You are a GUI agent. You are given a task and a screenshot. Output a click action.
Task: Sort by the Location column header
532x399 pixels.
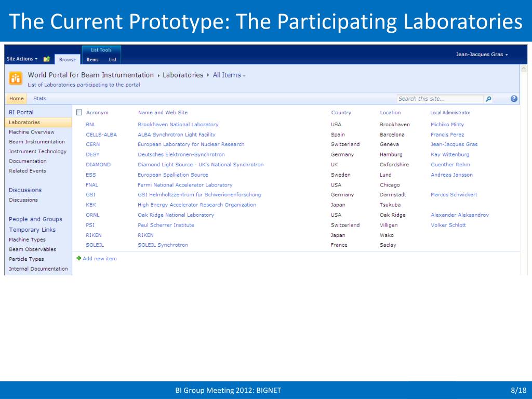click(x=390, y=113)
